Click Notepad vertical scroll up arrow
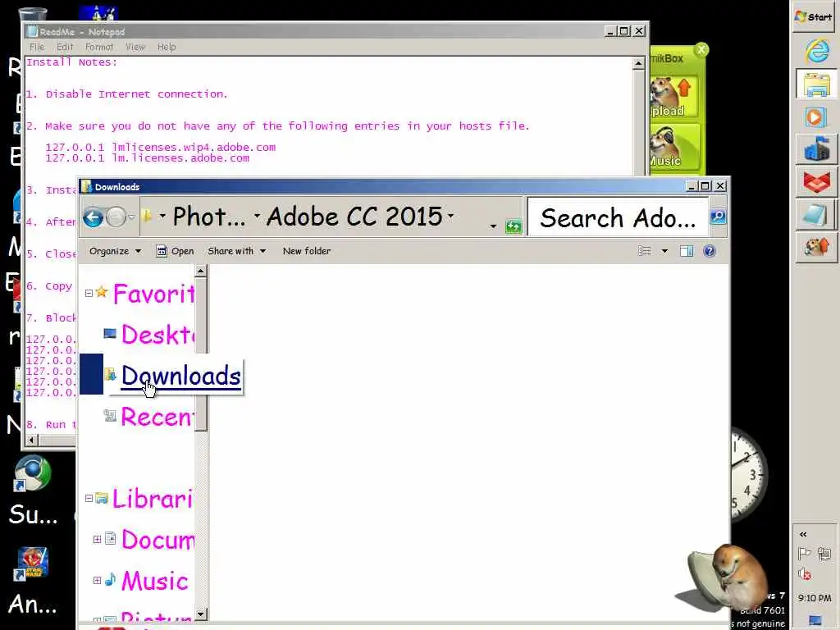This screenshot has height=630, width=840. click(638, 64)
